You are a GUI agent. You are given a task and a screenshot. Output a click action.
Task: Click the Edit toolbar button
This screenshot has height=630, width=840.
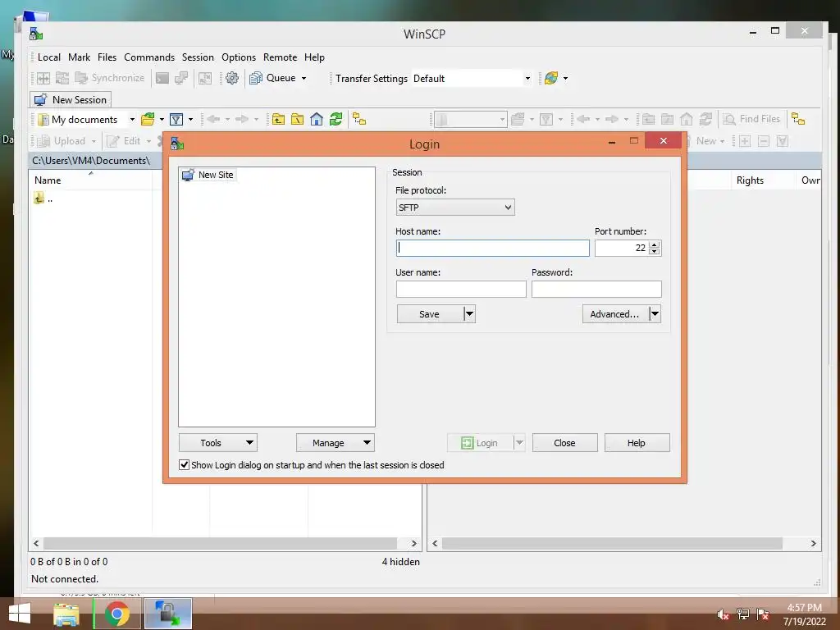click(124, 141)
